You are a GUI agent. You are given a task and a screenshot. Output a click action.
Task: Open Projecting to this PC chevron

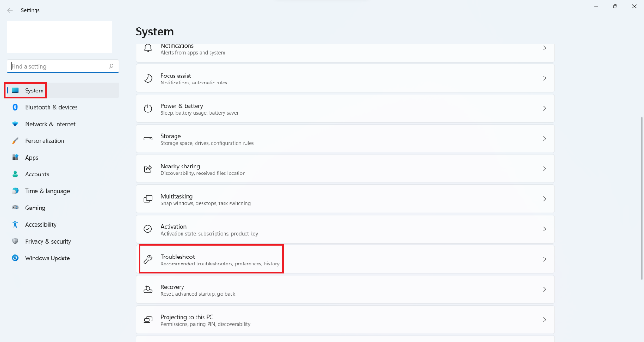click(544, 320)
